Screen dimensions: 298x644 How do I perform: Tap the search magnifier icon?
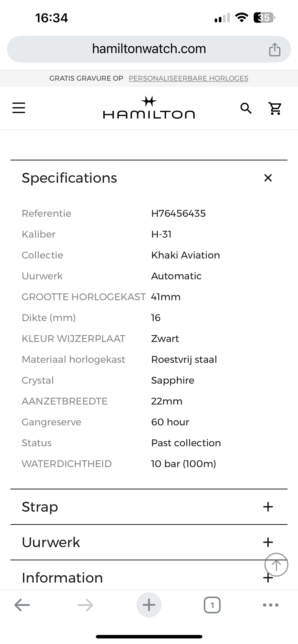tap(246, 108)
